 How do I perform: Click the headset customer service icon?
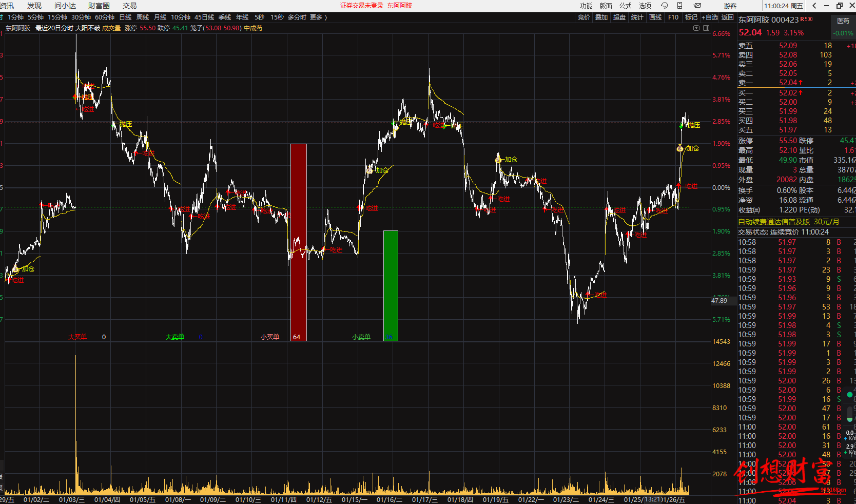[665, 6]
